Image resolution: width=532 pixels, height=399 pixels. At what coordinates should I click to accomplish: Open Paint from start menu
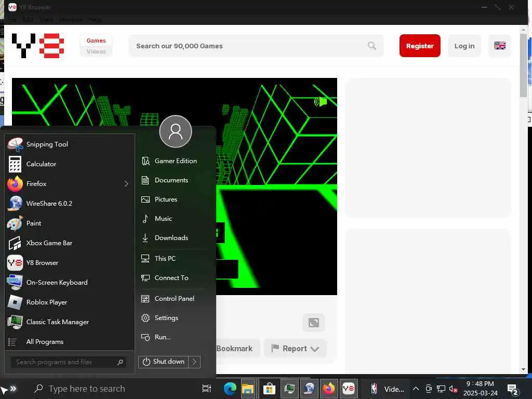pyautogui.click(x=70, y=223)
